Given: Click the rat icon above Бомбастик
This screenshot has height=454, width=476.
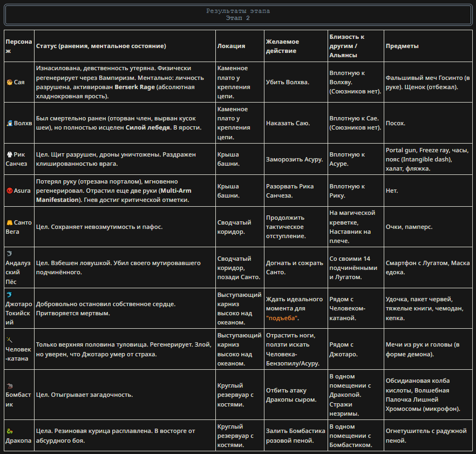Looking at the screenshot, I should (9, 385).
